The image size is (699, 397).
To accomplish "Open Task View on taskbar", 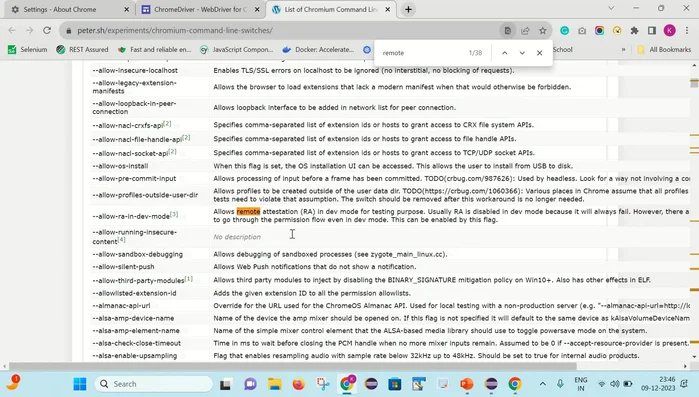I will click(x=226, y=384).
